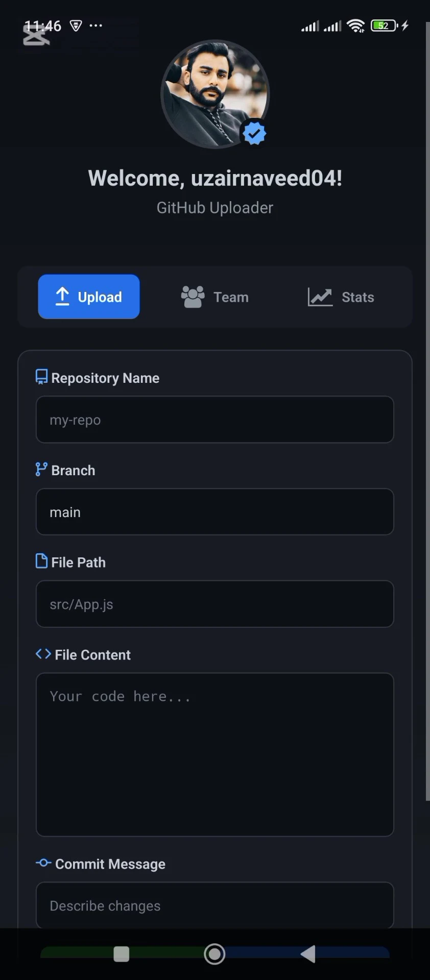Click the code brackets icon
The image size is (430, 980).
[x=43, y=654]
